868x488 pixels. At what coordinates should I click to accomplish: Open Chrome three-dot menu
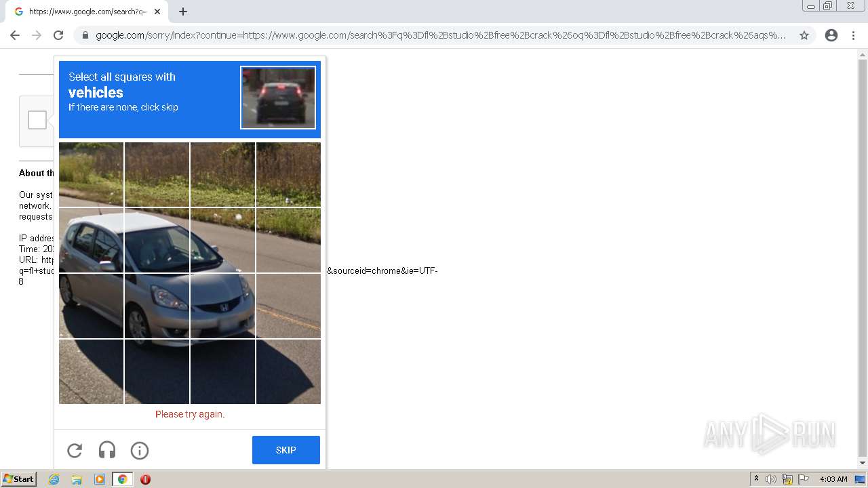tap(854, 35)
